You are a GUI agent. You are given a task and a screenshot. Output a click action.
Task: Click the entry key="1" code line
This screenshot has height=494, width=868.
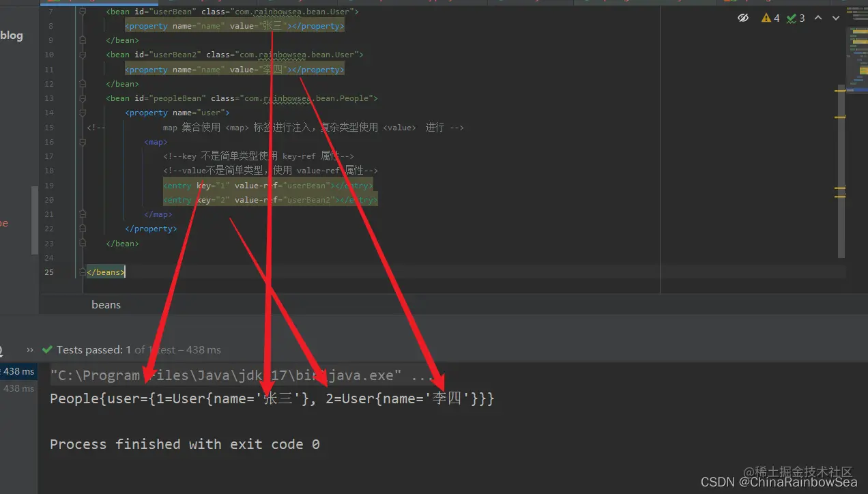[x=268, y=186]
